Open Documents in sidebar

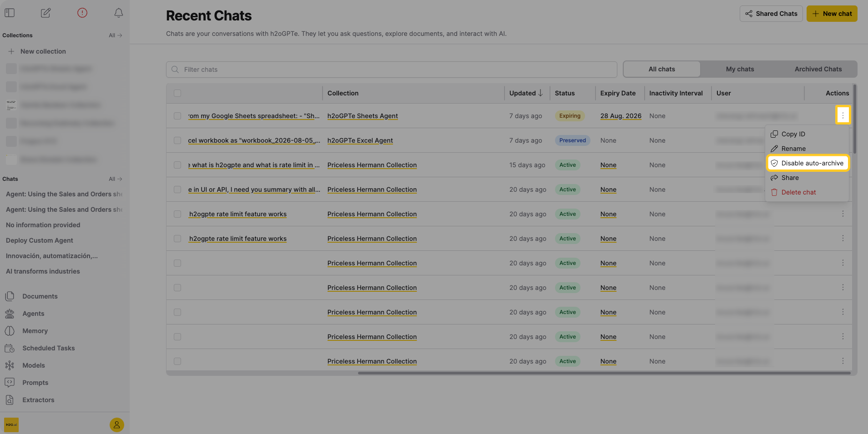point(40,296)
